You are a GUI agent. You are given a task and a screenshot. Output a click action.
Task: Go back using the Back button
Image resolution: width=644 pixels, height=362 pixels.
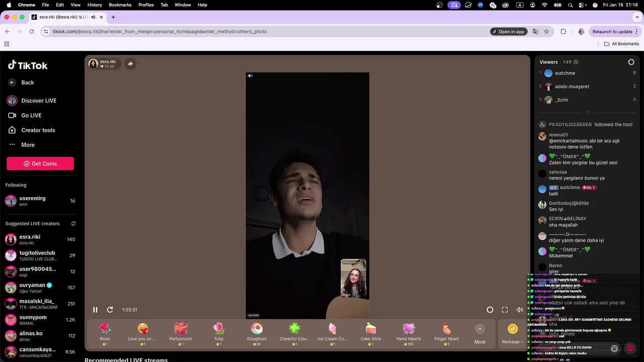(x=21, y=82)
